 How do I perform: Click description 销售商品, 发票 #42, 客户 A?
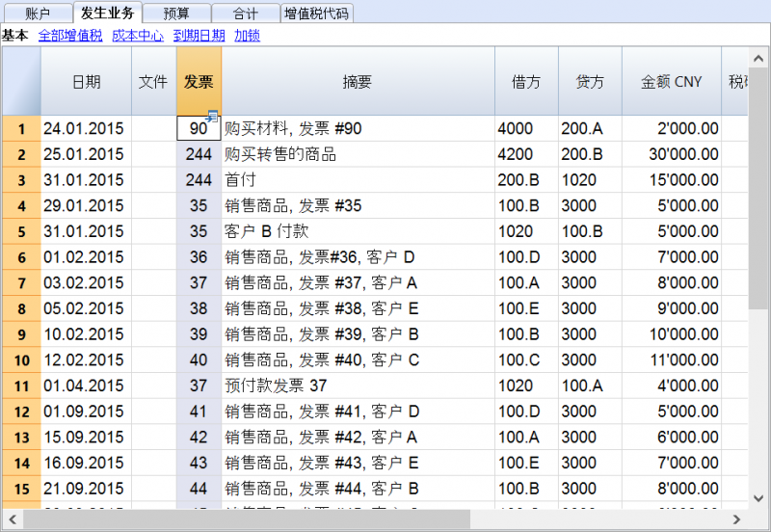click(358, 438)
